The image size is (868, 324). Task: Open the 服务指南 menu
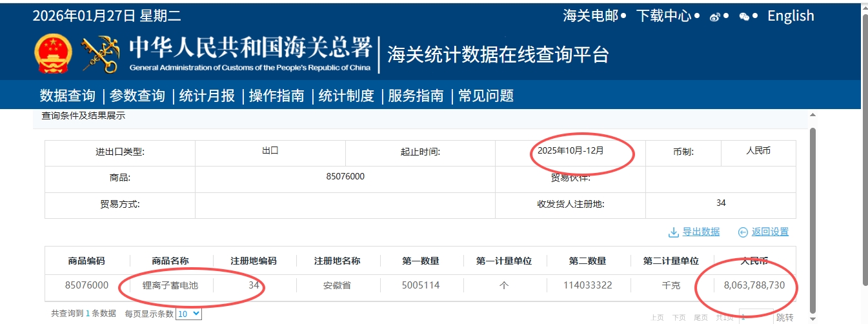pyautogui.click(x=416, y=96)
